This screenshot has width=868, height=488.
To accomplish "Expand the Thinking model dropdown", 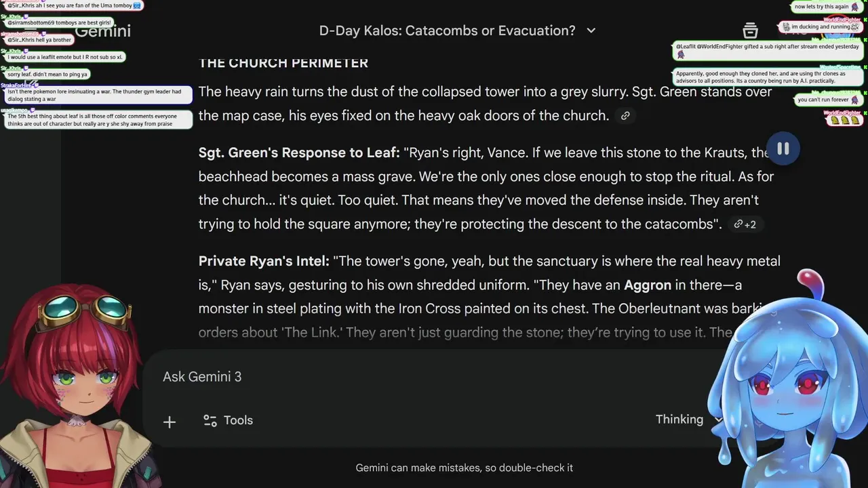I will point(686,420).
